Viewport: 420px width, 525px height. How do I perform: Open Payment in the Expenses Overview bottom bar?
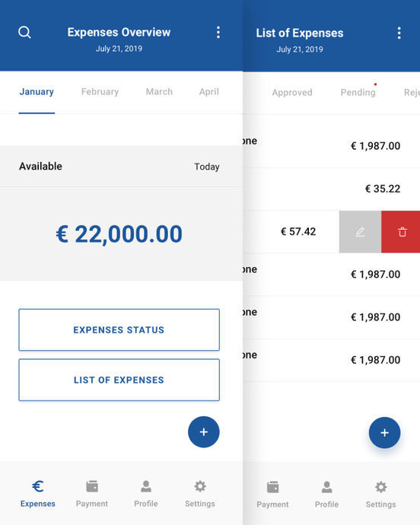click(x=92, y=494)
